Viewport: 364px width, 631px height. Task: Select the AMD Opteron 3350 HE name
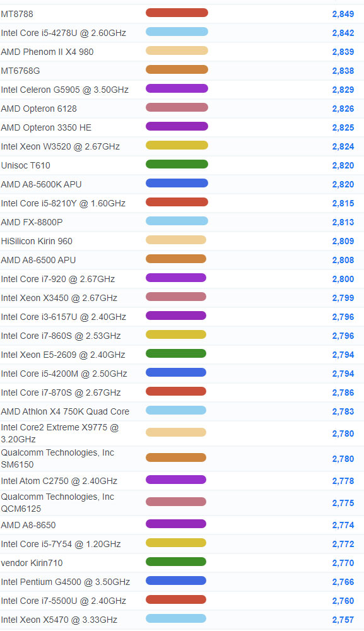(x=46, y=127)
